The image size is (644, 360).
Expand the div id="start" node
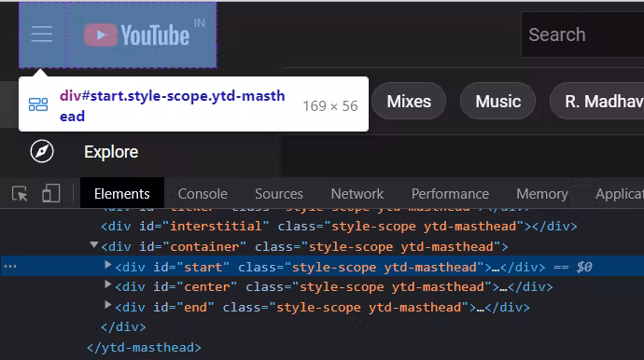tap(108, 265)
